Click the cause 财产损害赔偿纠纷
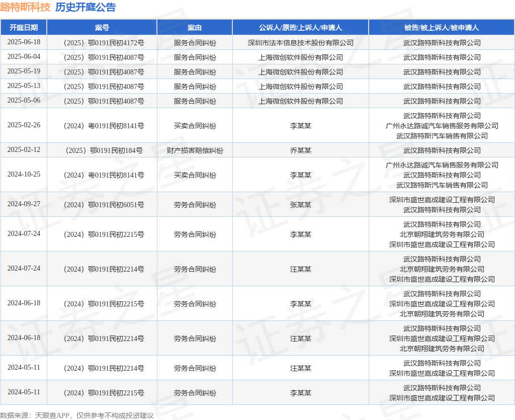Viewport: 515px width, 420px height. (195, 150)
